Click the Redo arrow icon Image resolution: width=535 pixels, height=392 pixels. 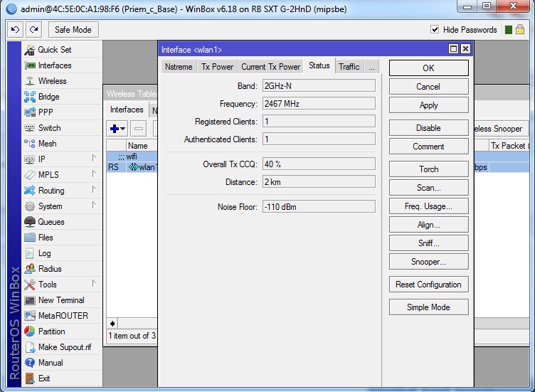(x=33, y=30)
